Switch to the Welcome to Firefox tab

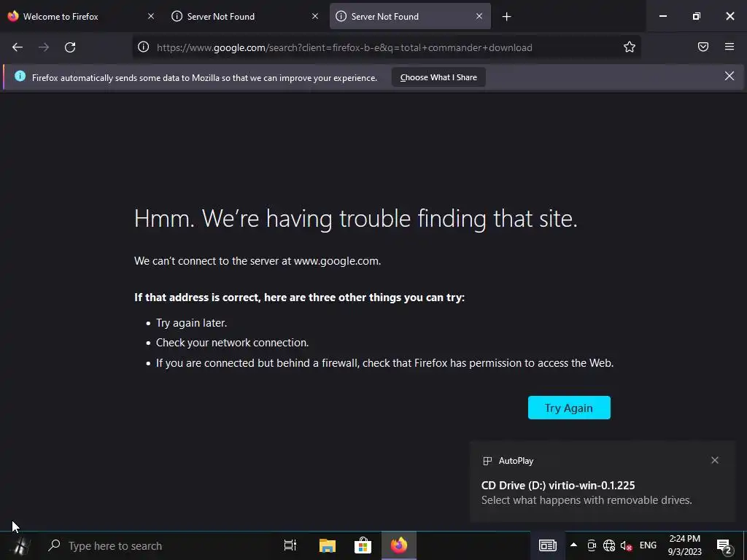pos(82,17)
